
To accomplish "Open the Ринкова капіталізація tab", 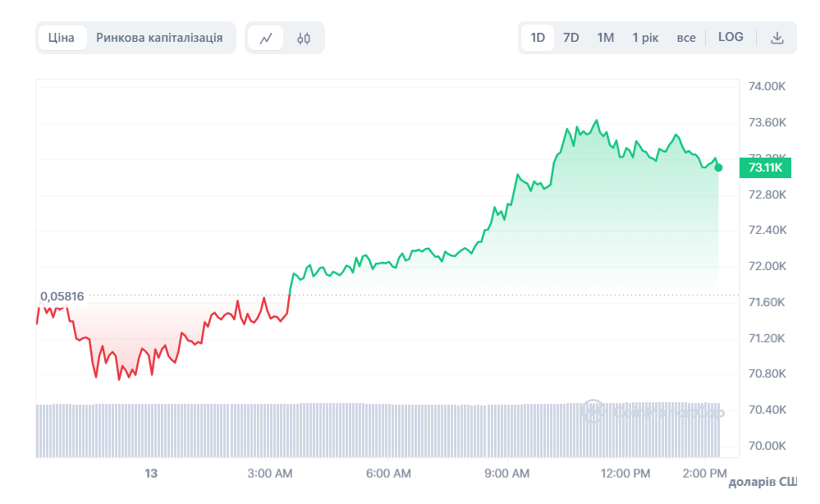I will [x=159, y=38].
